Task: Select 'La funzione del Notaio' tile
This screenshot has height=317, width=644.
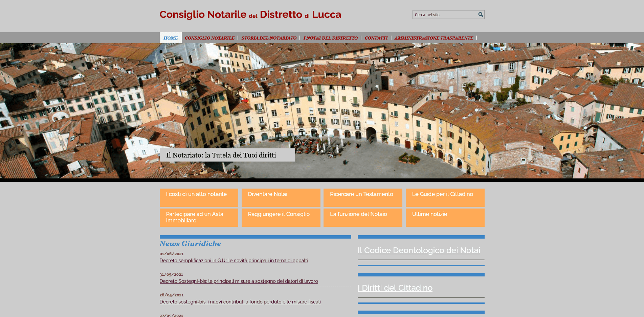Action: point(362,217)
